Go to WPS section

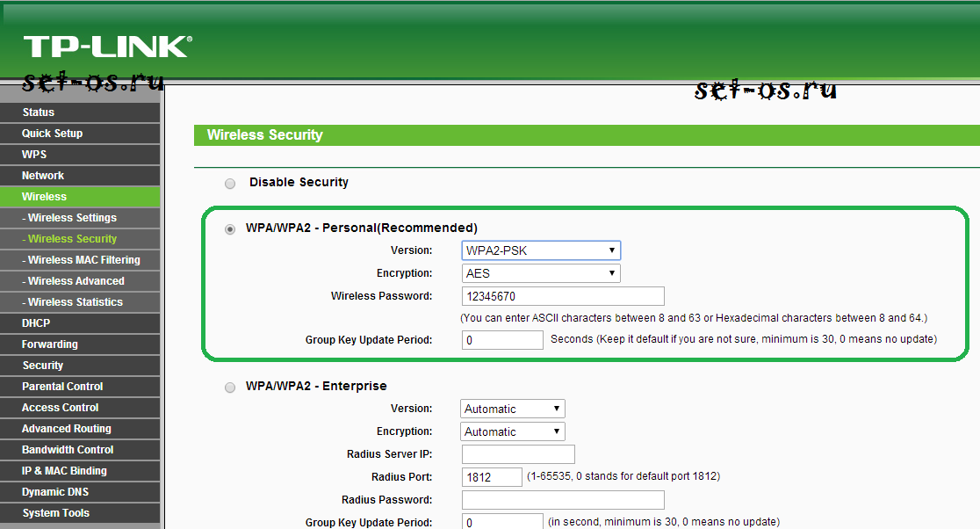(80, 155)
